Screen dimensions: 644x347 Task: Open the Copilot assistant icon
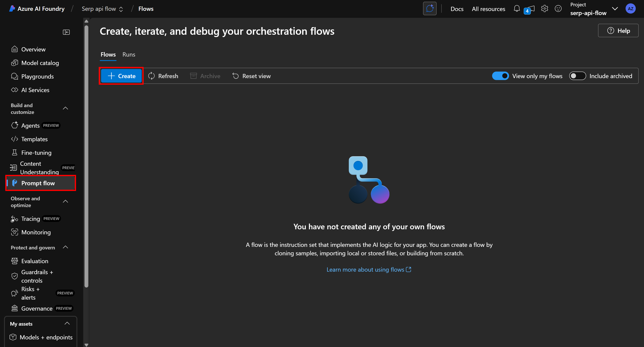tap(430, 8)
